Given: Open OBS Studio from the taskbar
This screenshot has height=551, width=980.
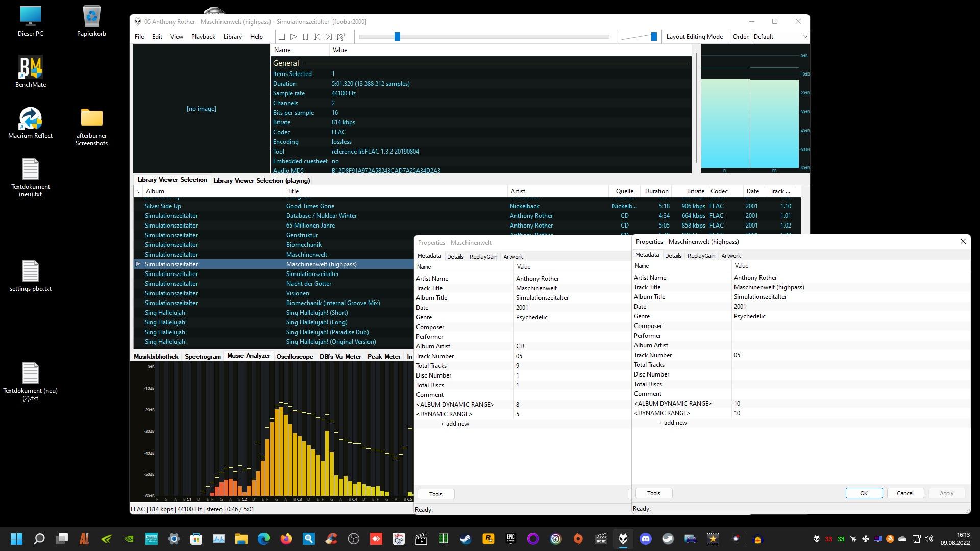Looking at the screenshot, I should [354, 539].
